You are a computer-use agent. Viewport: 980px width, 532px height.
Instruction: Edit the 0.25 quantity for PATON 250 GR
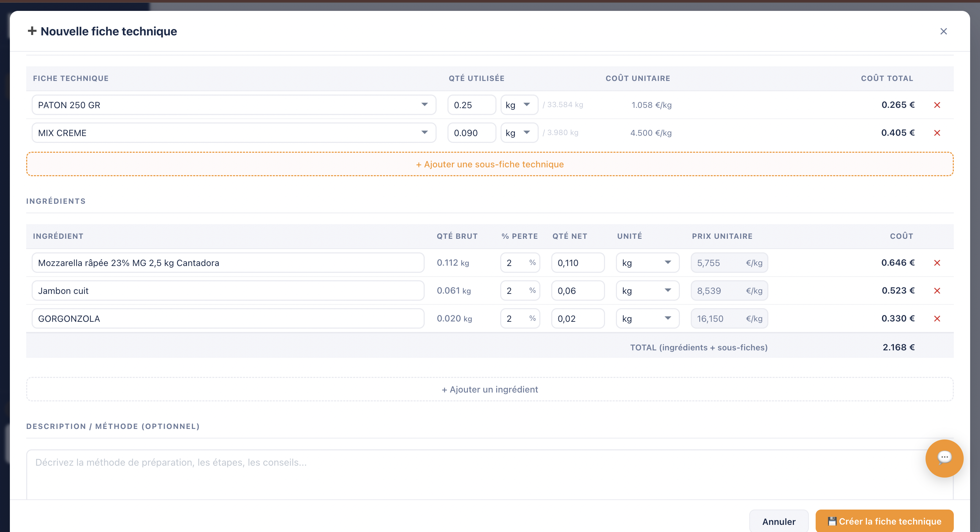pyautogui.click(x=471, y=105)
